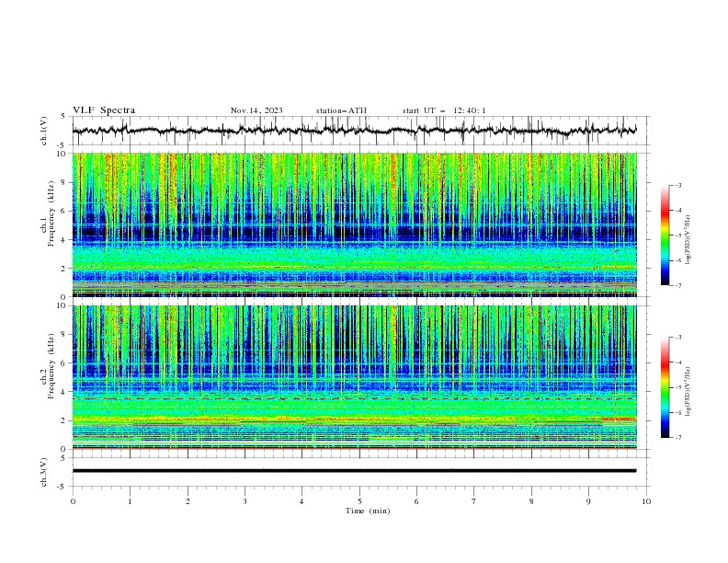Click the "-5" tick on lower colorbar
Image resolution: width=728 pixels, height=563 pixels.
pyautogui.click(x=678, y=387)
